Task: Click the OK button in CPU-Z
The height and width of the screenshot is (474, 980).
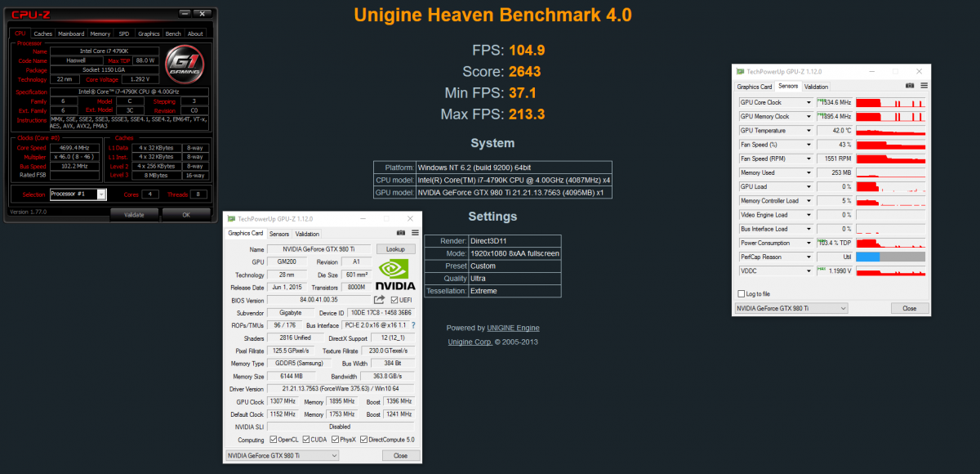Action: (185, 215)
